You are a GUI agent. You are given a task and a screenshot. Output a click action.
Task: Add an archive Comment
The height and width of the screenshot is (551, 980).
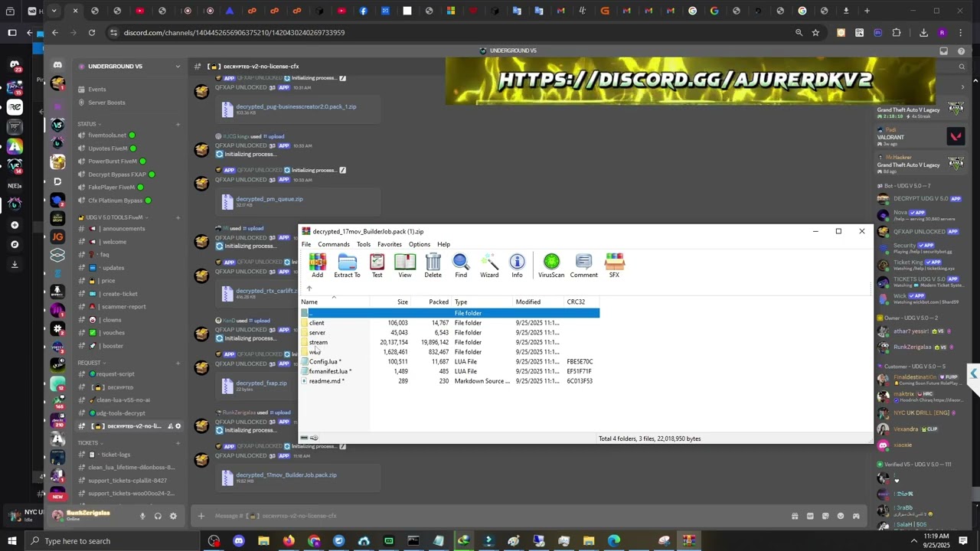(583, 266)
